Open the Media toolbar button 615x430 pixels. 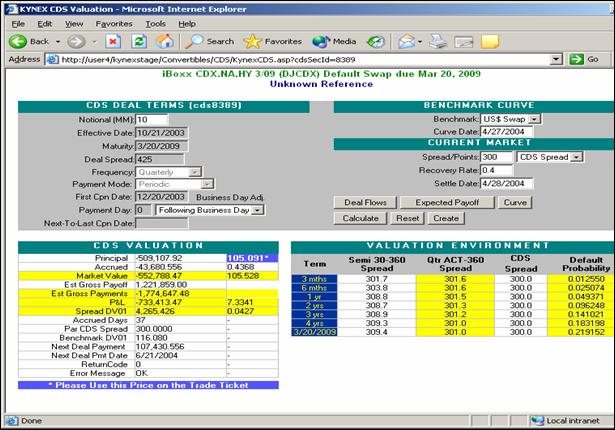334,41
